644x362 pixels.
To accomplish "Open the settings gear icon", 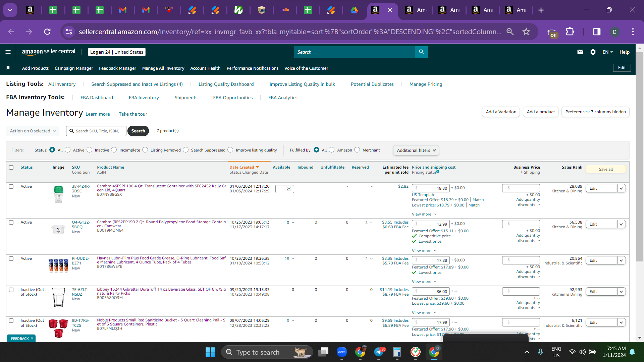I will click(x=593, y=52).
